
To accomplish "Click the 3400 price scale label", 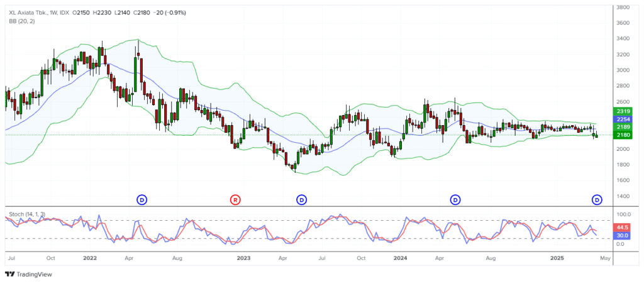I will [x=623, y=38].
